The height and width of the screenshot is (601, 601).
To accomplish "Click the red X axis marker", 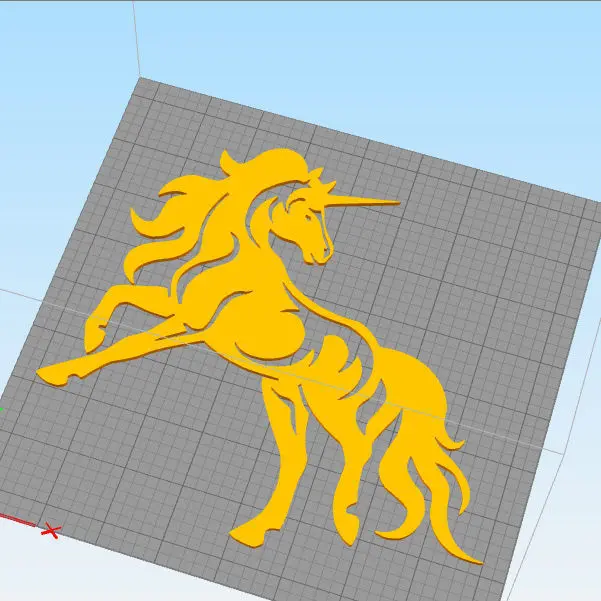I will coord(51,531).
